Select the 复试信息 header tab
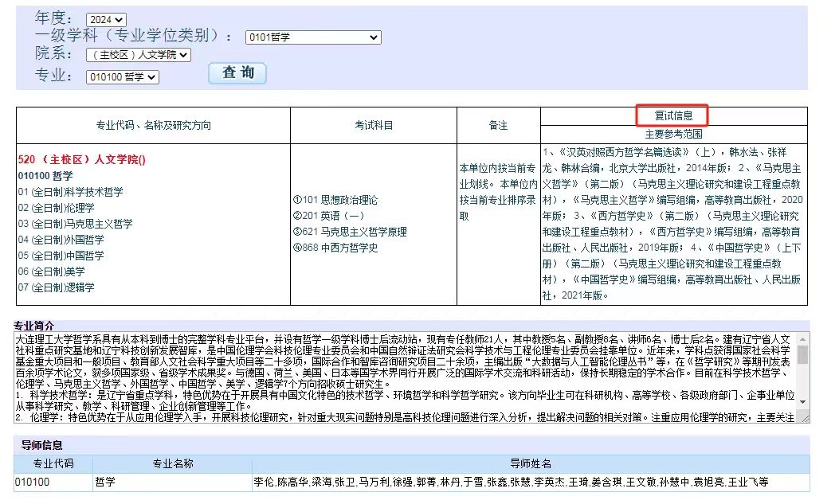This screenshot has height=504, width=839. tap(673, 116)
